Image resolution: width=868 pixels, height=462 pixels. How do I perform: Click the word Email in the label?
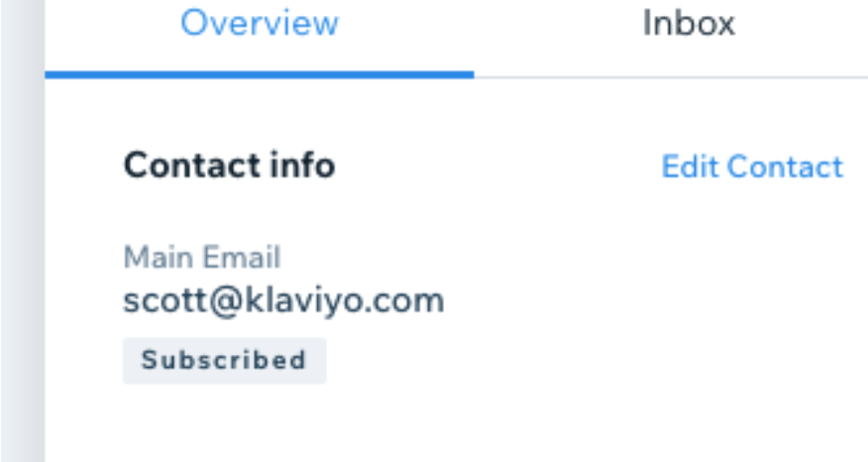point(242,257)
